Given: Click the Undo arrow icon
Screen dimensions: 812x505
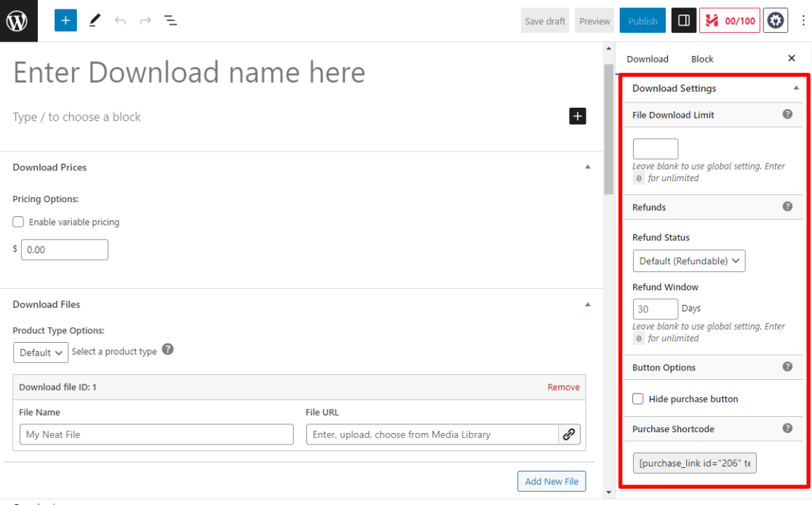Looking at the screenshot, I should [x=120, y=20].
